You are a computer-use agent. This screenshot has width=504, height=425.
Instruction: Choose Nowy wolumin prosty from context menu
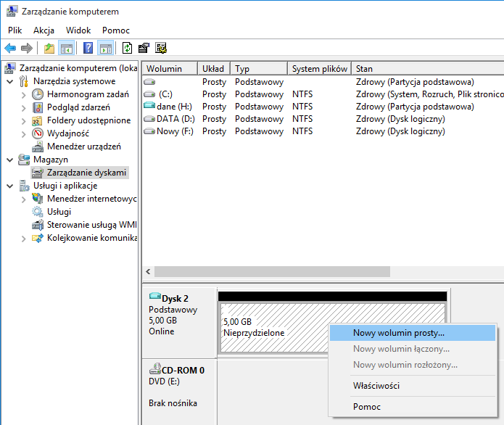coord(413,333)
